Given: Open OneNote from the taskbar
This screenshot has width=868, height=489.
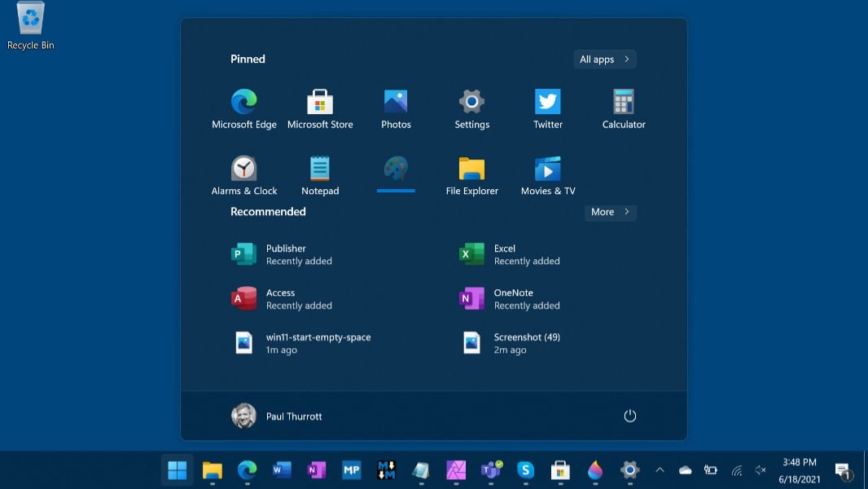Looking at the screenshot, I should (317, 470).
